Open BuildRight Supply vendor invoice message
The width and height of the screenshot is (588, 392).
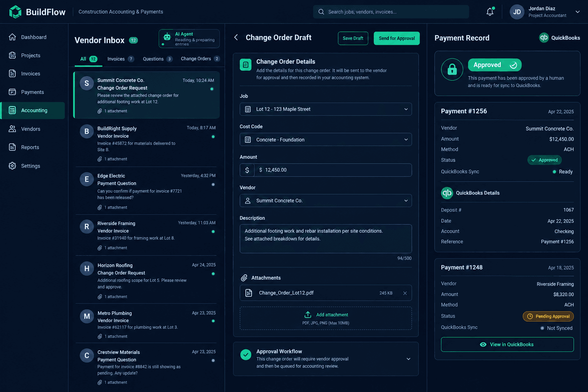click(x=146, y=143)
